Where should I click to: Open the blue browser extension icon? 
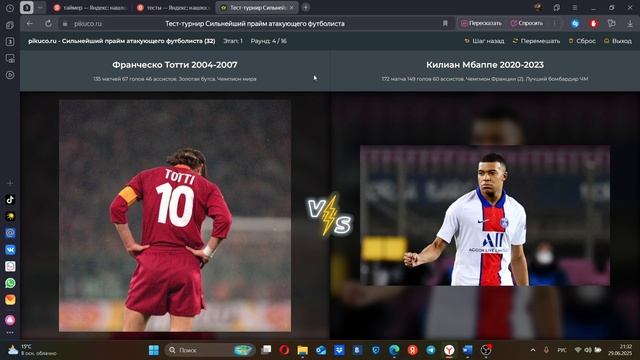[x=575, y=24]
